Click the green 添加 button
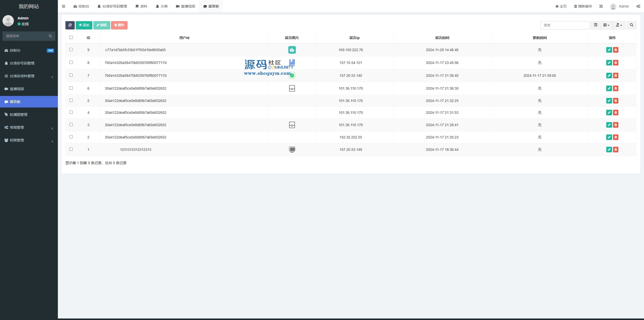Screen dimensions: 644x320 (x=84, y=25)
